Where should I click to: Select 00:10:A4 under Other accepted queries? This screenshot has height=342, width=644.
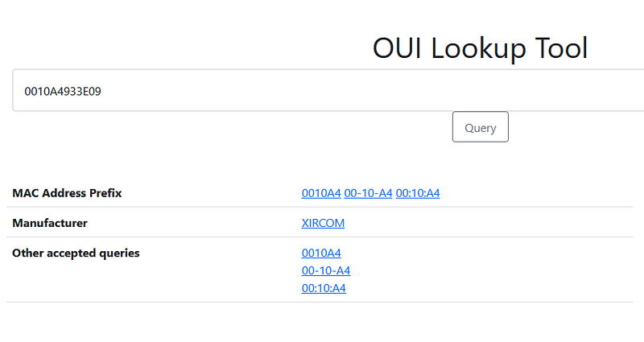pyautogui.click(x=324, y=288)
